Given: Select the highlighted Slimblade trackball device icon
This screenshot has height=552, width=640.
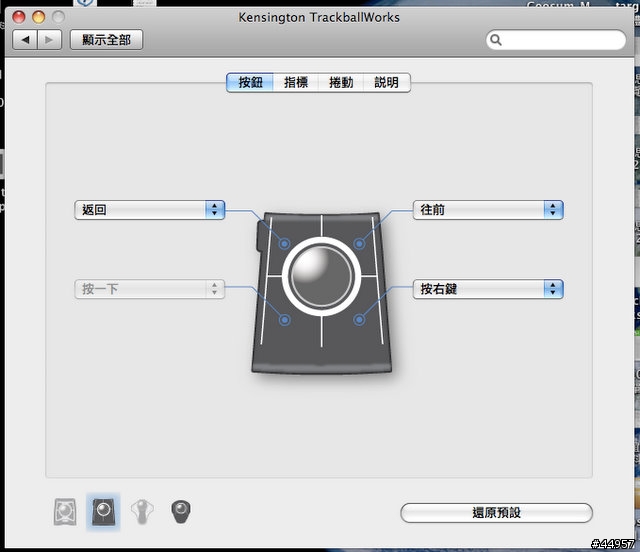Looking at the screenshot, I should (x=103, y=512).
